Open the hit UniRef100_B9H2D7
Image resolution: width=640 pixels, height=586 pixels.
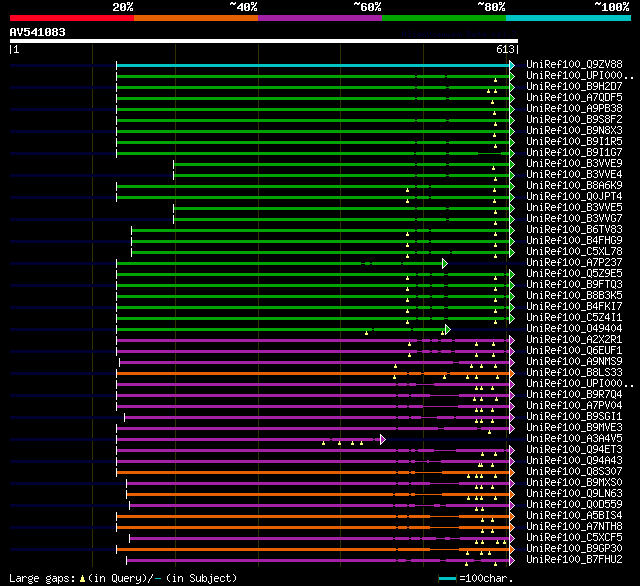coord(574,87)
